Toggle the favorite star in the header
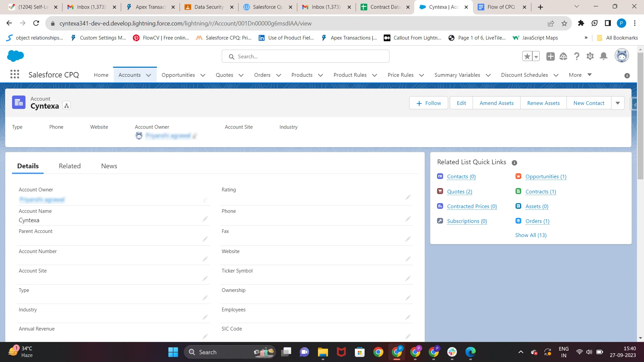Viewport: 644px width, 362px height. (x=527, y=56)
